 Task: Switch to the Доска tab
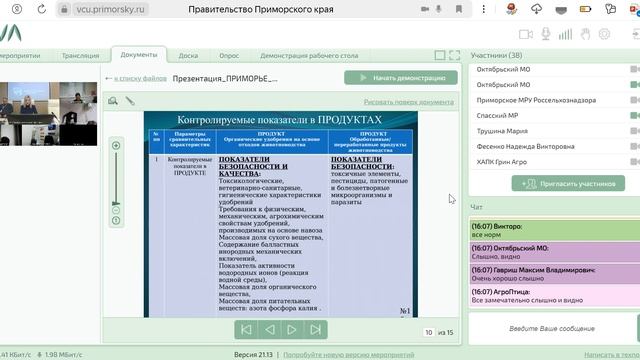[x=188, y=56]
